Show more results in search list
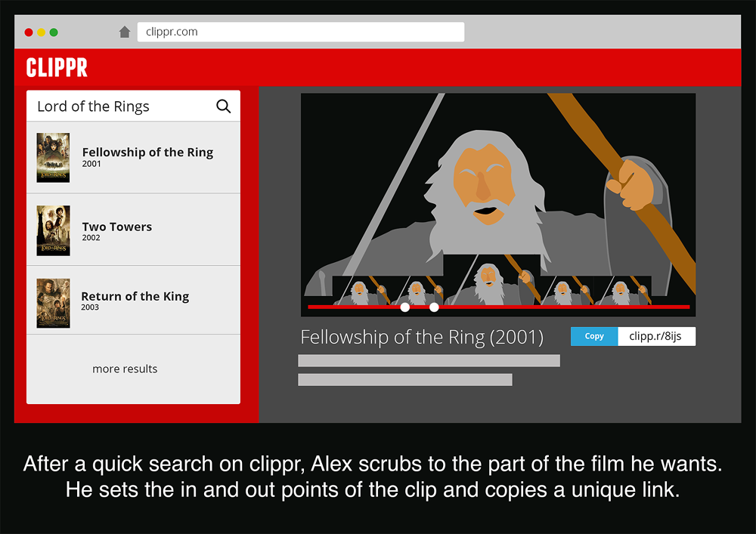The width and height of the screenshot is (756, 534). pos(125,369)
